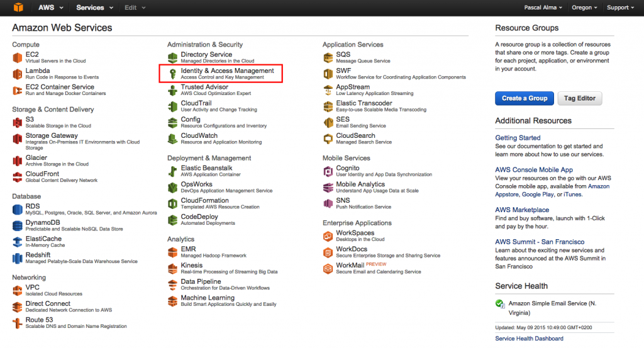Open the Redshift icon

[17, 258]
